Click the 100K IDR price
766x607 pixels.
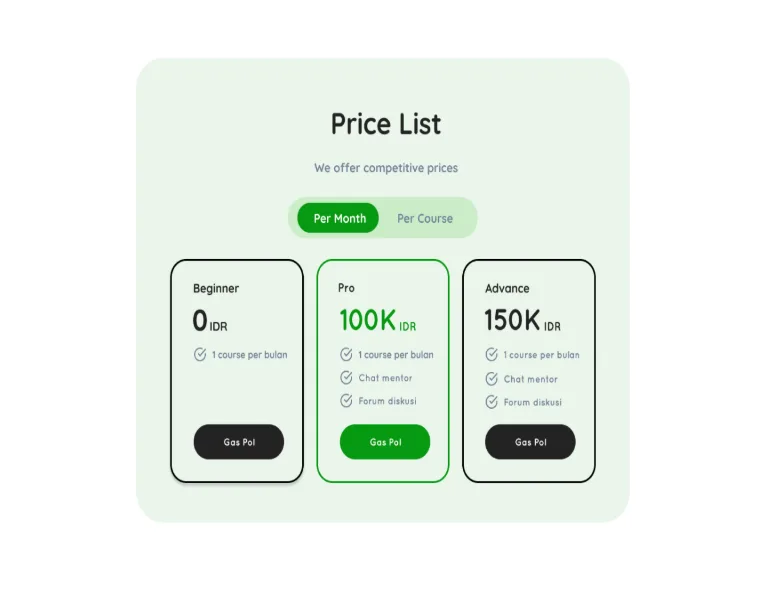pos(378,320)
